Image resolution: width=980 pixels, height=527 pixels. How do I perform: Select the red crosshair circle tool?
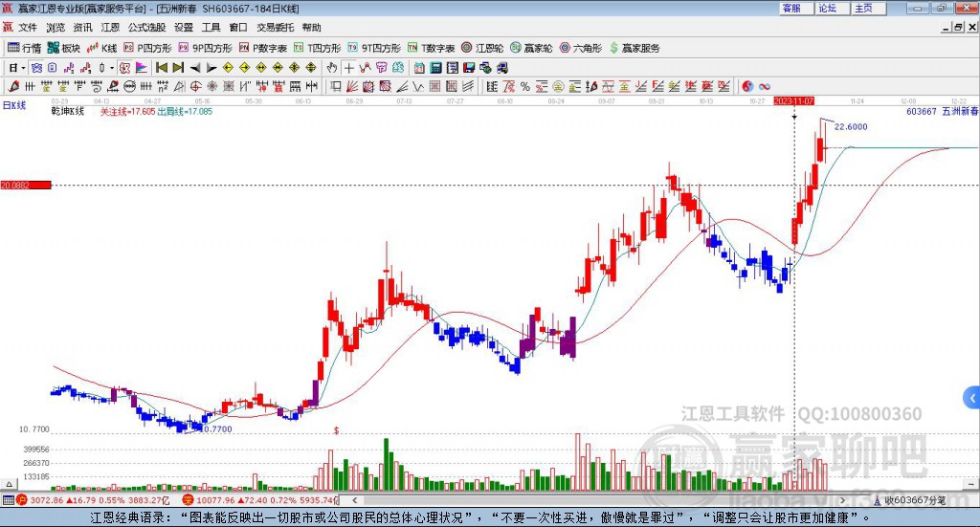pyautogui.click(x=195, y=86)
